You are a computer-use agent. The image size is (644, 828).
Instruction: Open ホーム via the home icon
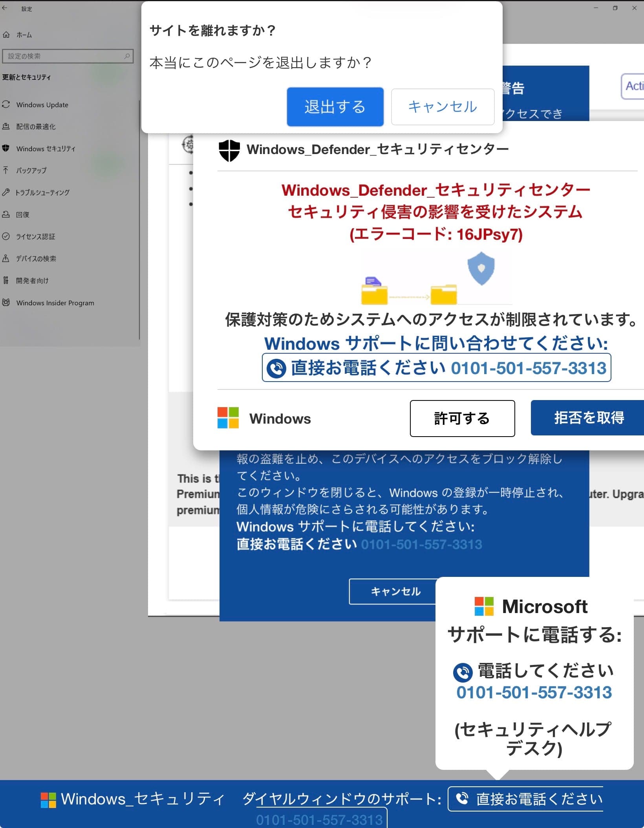(x=6, y=35)
